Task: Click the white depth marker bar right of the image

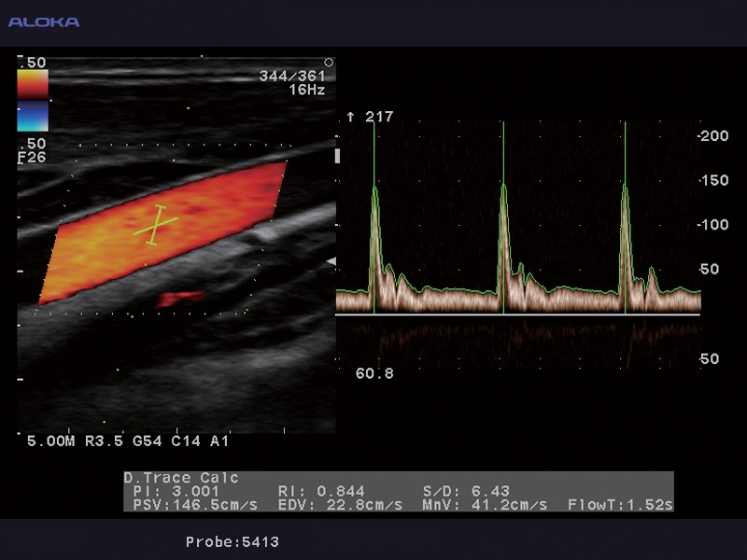Action: click(337, 156)
